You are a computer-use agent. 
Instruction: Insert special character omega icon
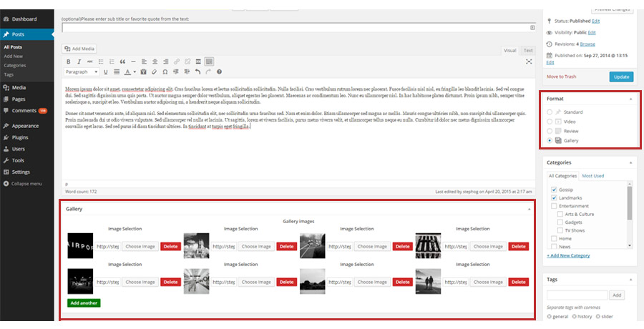(165, 72)
